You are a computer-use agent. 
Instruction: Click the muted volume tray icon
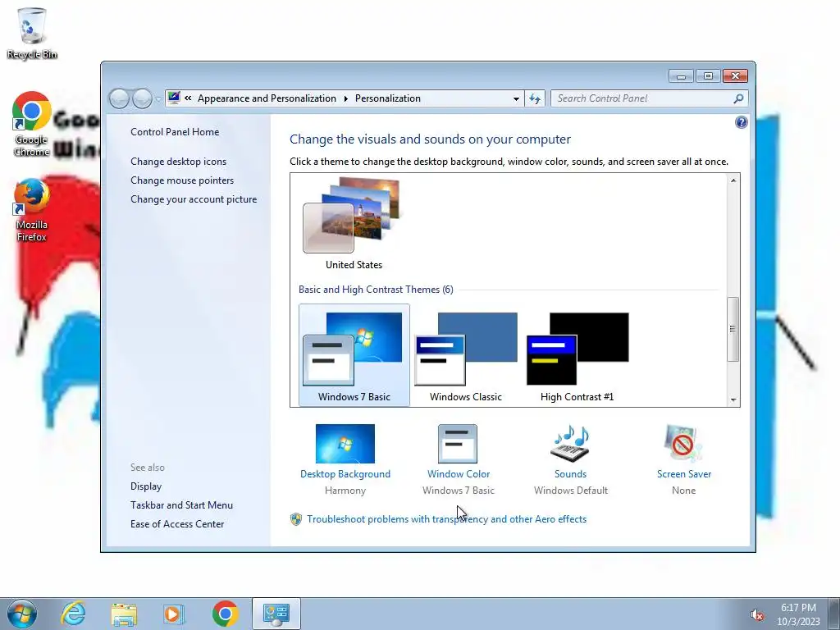(756, 615)
